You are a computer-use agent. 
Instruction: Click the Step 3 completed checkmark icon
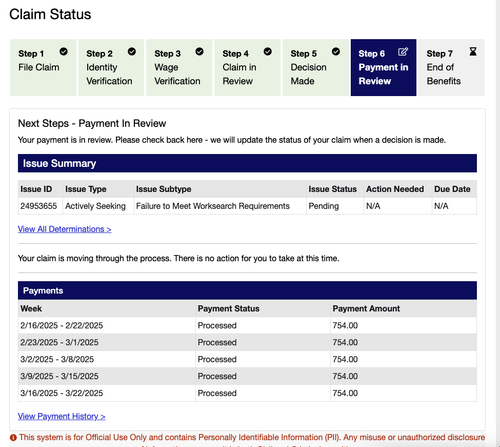pos(199,51)
